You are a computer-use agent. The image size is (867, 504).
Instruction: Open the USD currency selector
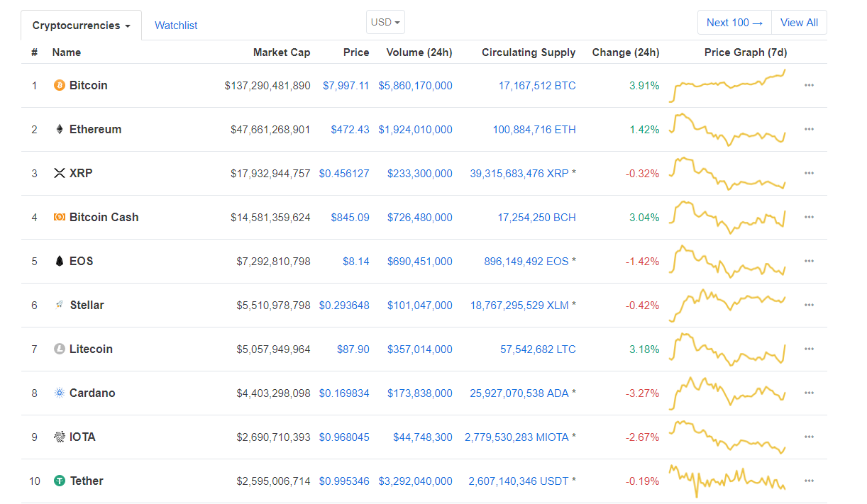(385, 22)
